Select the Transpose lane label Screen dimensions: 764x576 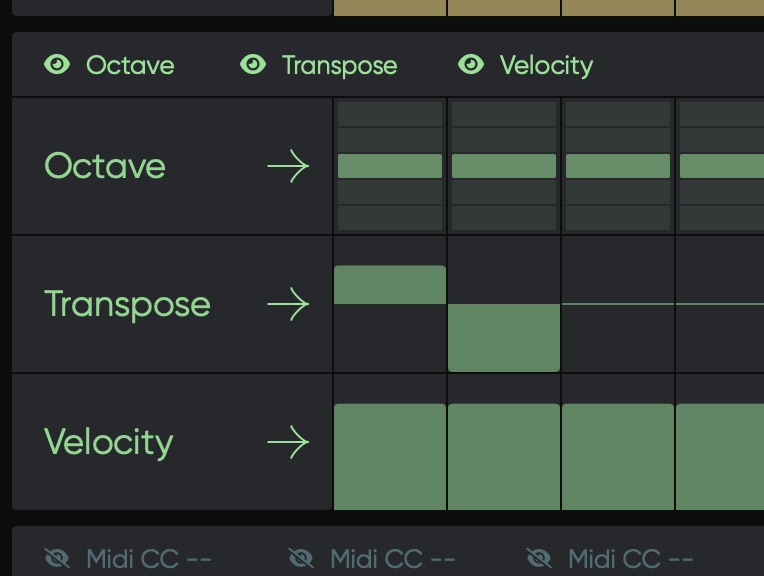pyautogui.click(x=127, y=304)
